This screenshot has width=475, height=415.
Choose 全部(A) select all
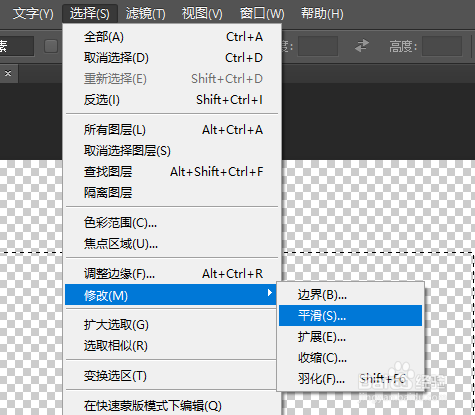pyautogui.click(x=173, y=37)
